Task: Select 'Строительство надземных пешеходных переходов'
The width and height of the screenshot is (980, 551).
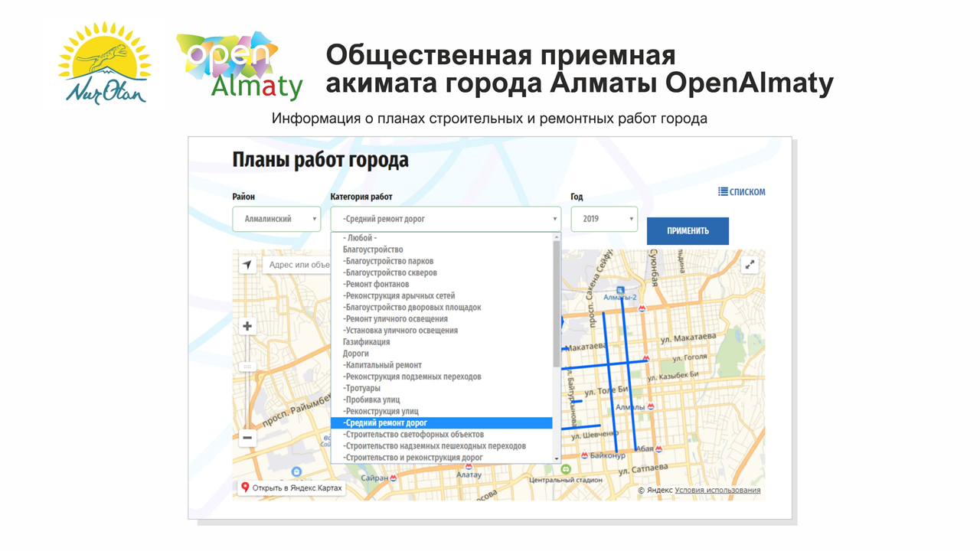Action: (x=441, y=445)
